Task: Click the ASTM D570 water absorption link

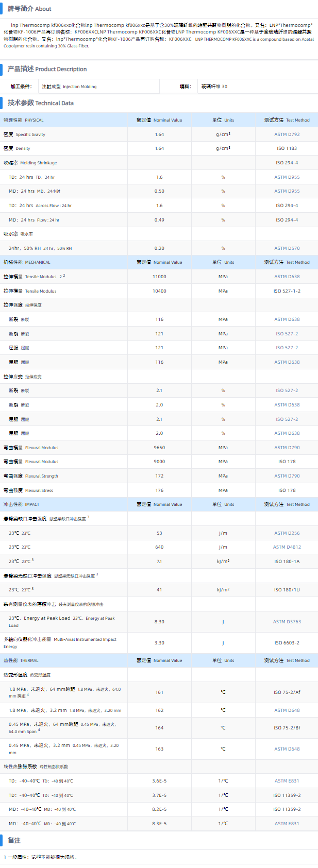Action: 287,248
